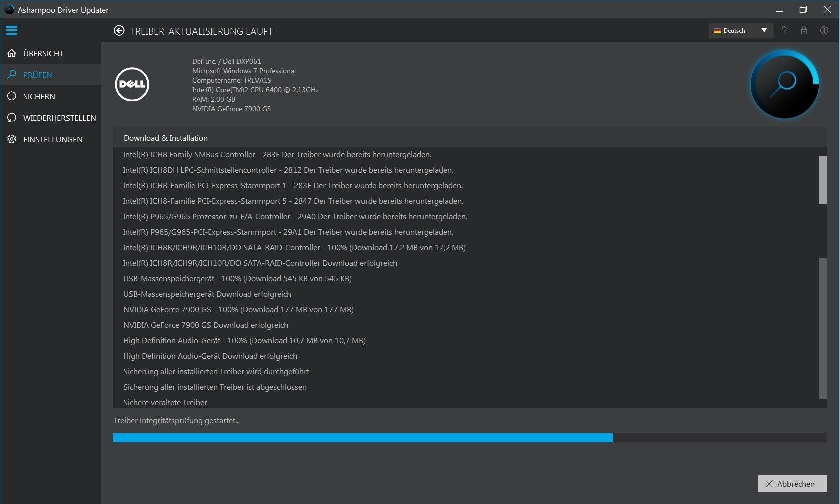Click the Einstellungen gear icon
The width and height of the screenshot is (840, 504).
pyautogui.click(x=12, y=139)
